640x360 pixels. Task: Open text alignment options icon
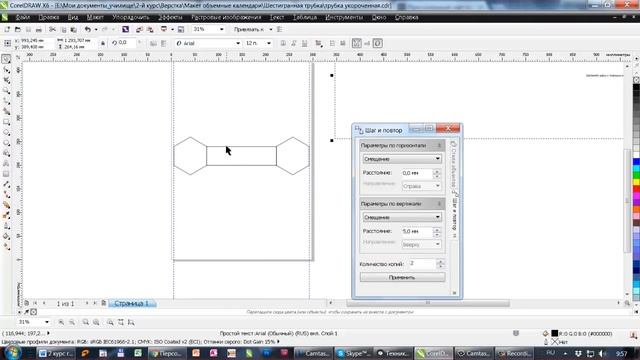(x=318, y=43)
